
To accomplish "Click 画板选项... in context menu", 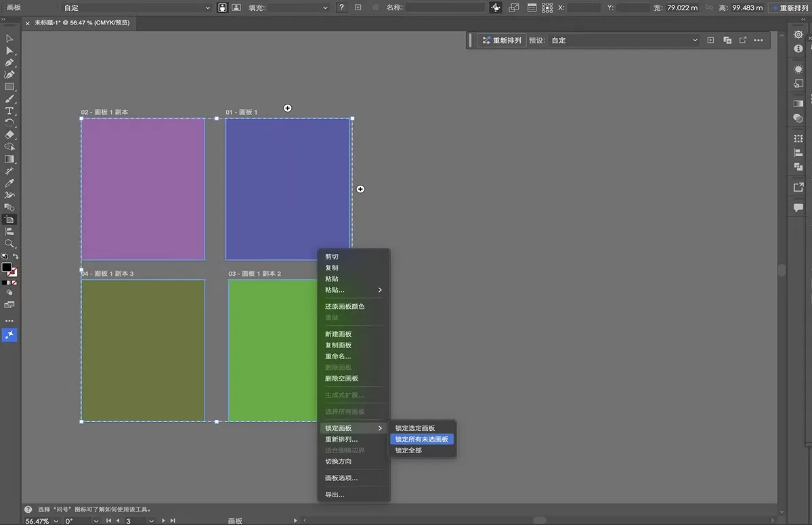I will [341, 478].
